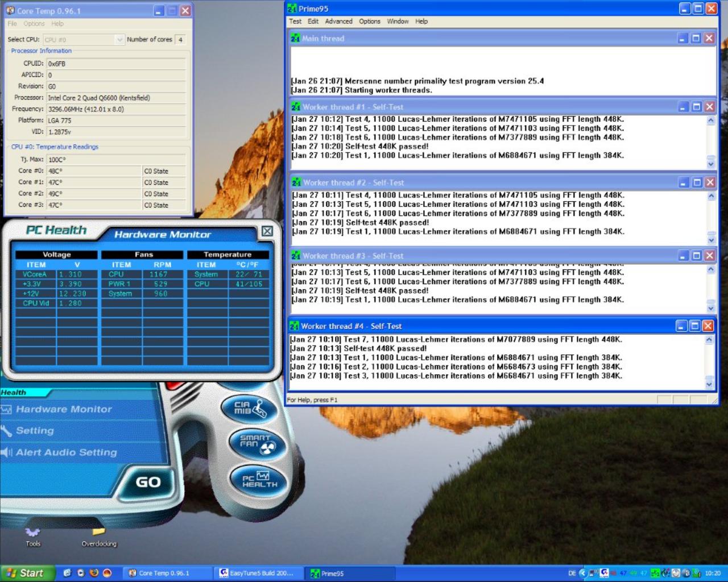Open Prime95 Test menu
This screenshot has height=582, width=728.
click(295, 22)
